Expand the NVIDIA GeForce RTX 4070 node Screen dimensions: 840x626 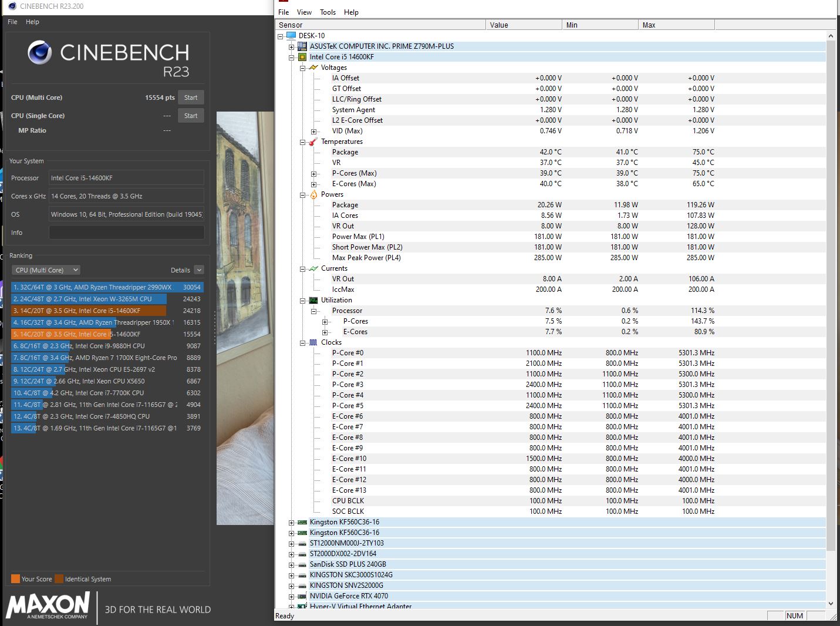coord(292,596)
